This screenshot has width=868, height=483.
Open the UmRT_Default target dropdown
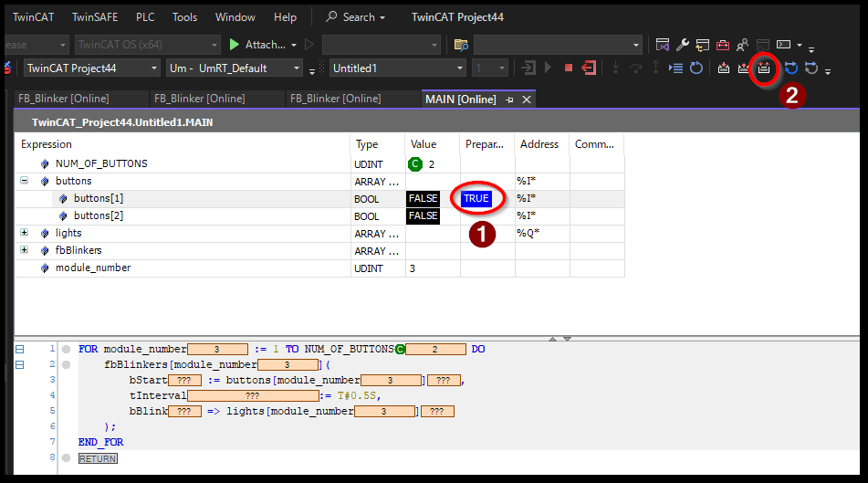click(235, 68)
